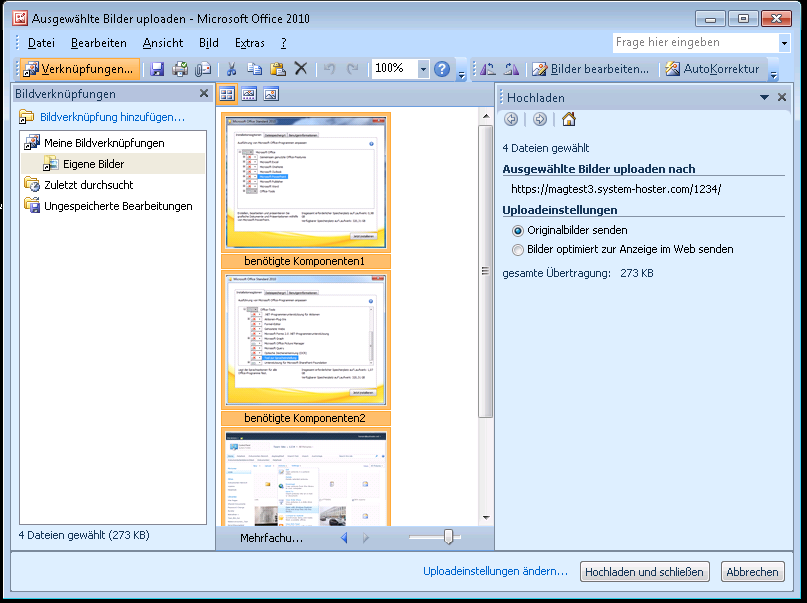Open the Hochladen pane dropdown arrow
Screen dimensions: 807x603
(765, 97)
